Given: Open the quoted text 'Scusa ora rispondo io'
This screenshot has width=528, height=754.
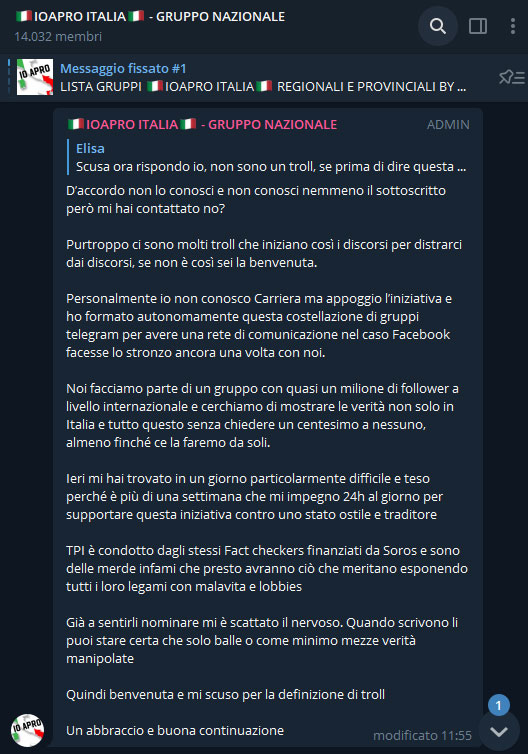Looking at the screenshot, I should tap(271, 166).
